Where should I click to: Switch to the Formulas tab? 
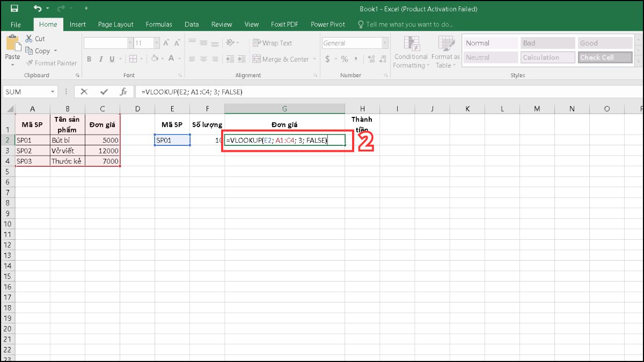point(159,24)
